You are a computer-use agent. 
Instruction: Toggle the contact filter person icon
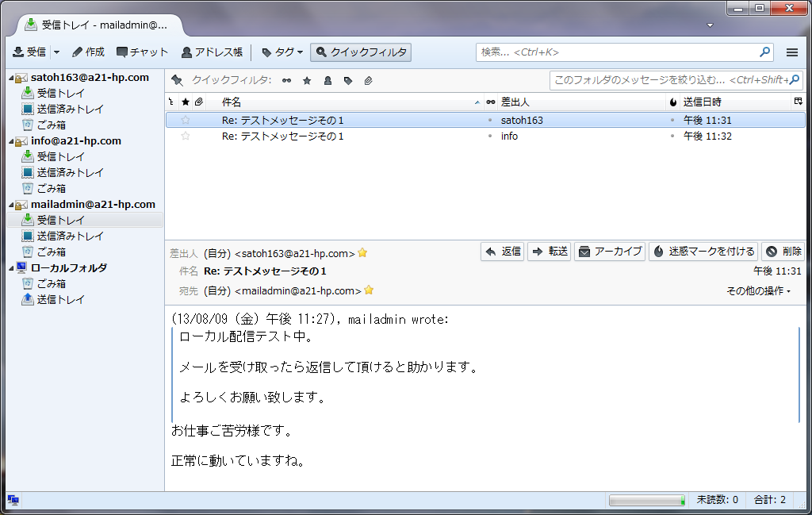pyautogui.click(x=327, y=80)
